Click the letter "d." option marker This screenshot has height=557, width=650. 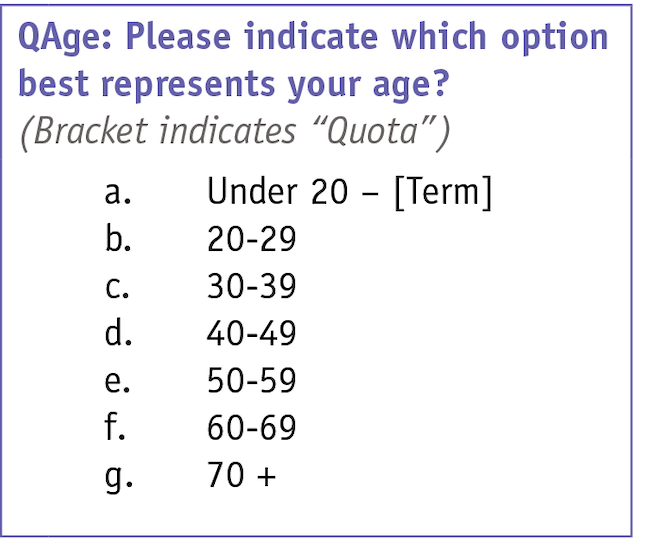118,333
